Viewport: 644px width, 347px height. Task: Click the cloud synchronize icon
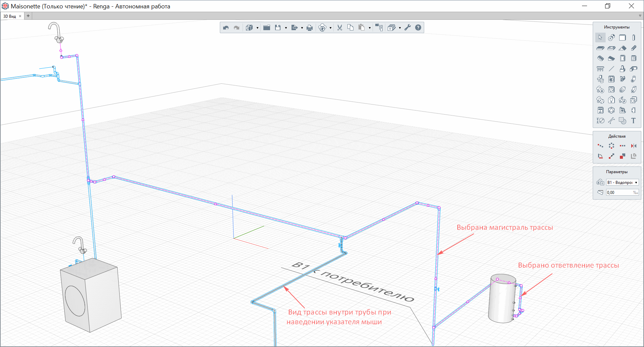(x=322, y=28)
